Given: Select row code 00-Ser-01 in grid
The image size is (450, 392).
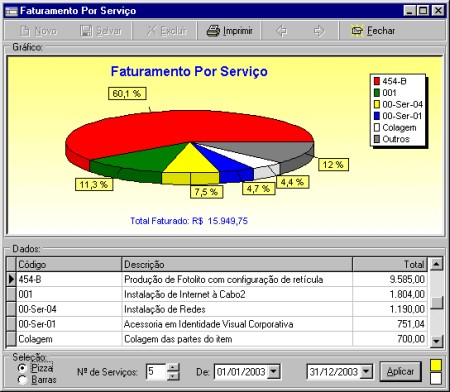Looking at the screenshot, I should (69, 324).
